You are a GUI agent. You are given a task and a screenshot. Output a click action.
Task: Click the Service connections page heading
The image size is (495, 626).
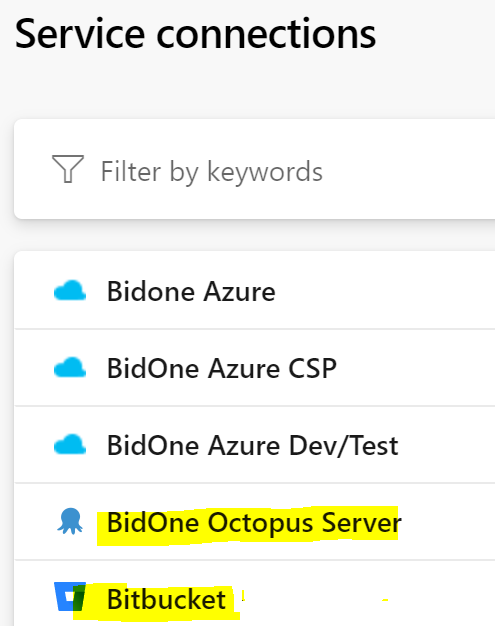[x=195, y=34]
